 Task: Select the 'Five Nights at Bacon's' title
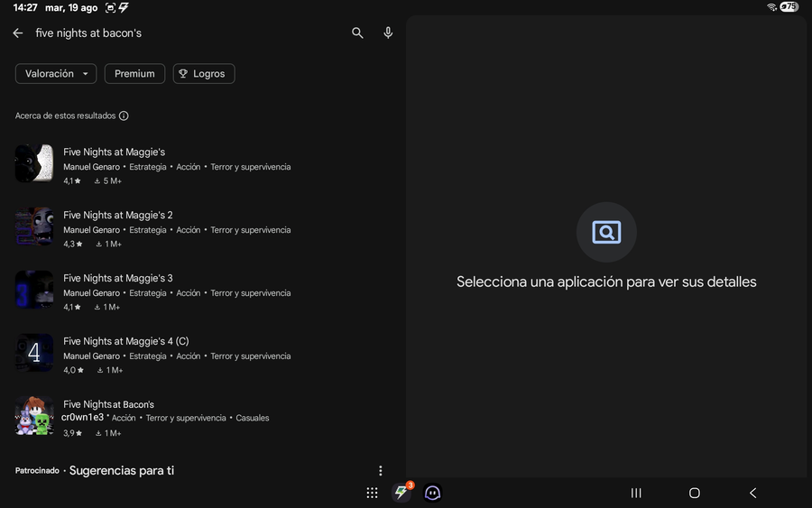(109, 404)
